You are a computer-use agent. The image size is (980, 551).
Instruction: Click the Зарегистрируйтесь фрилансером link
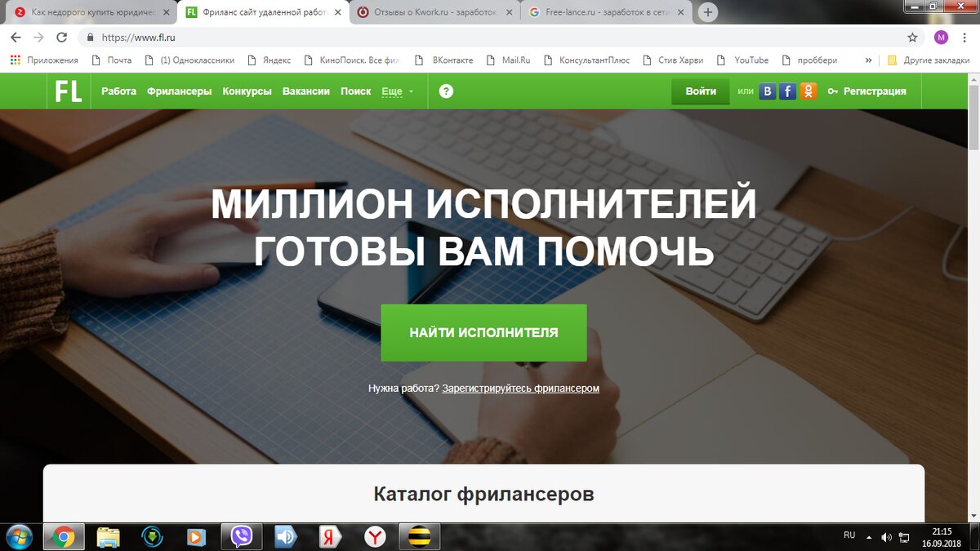pyautogui.click(x=521, y=389)
